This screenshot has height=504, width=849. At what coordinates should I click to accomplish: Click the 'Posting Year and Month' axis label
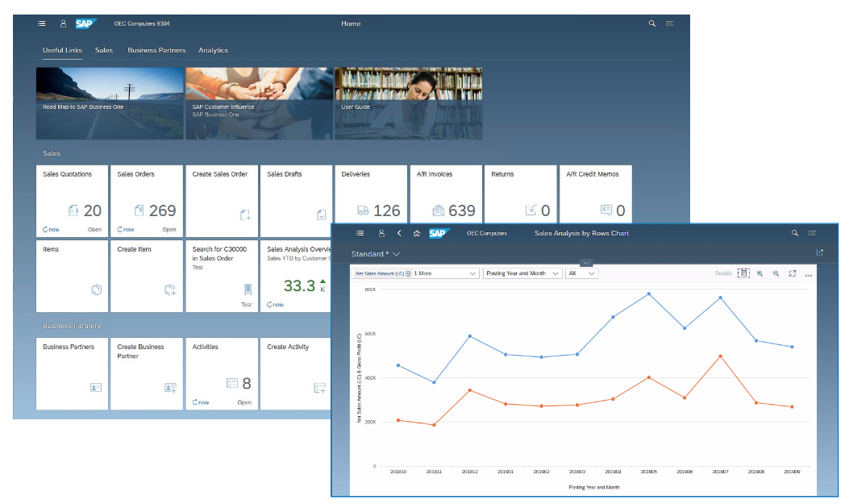point(594,487)
